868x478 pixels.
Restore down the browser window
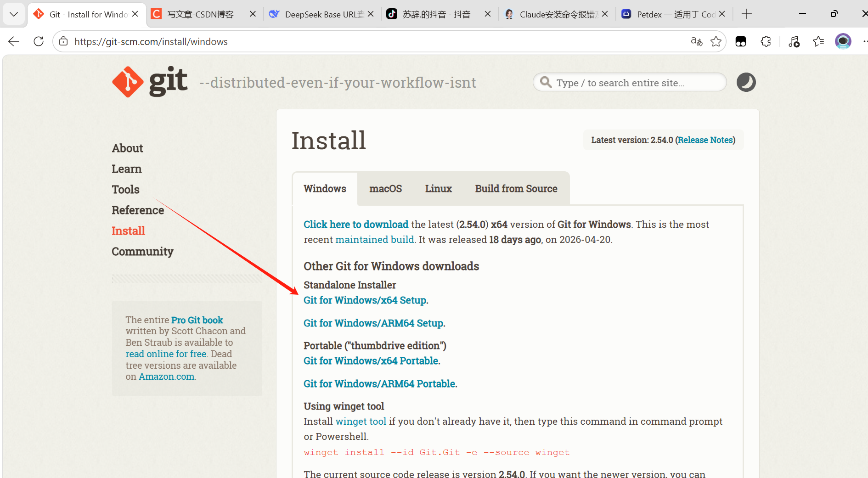click(834, 14)
